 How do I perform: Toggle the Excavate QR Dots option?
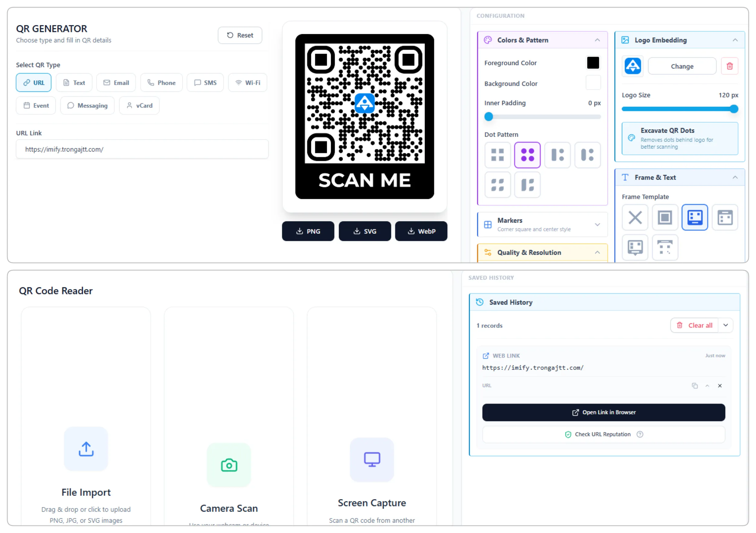[x=679, y=138]
